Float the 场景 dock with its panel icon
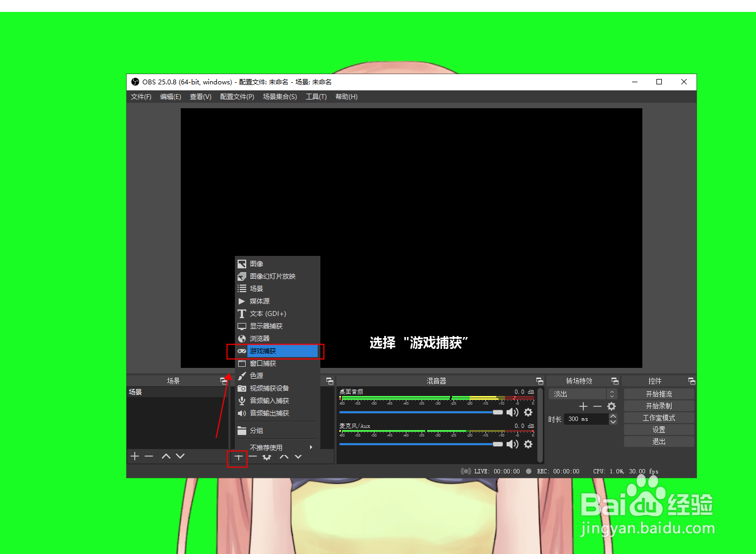Image resolution: width=756 pixels, height=554 pixels. click(223, 381)
